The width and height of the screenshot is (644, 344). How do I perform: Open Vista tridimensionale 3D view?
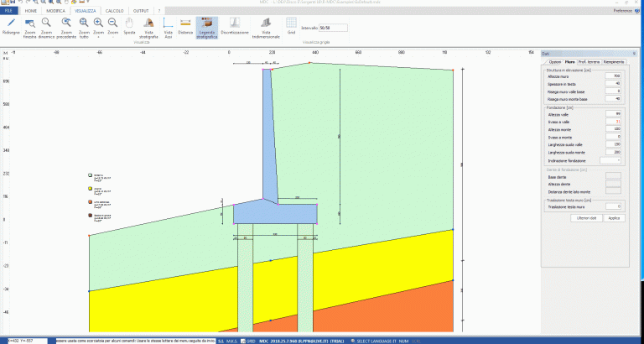266,26
